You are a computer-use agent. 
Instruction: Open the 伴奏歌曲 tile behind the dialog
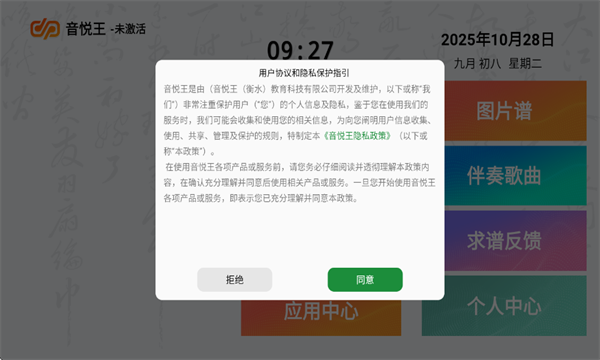(x=515, y=176)
